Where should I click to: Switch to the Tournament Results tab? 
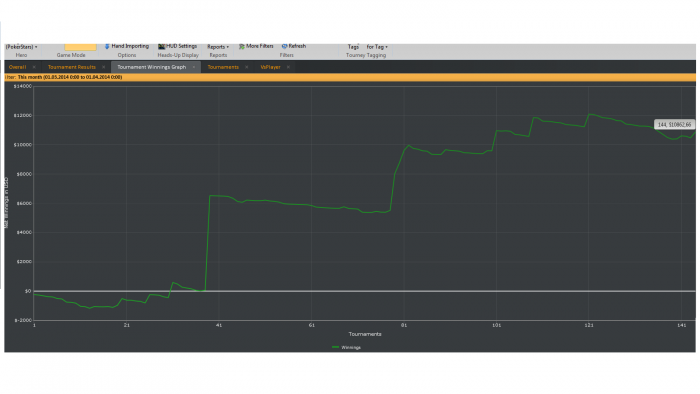pos(72,67)
